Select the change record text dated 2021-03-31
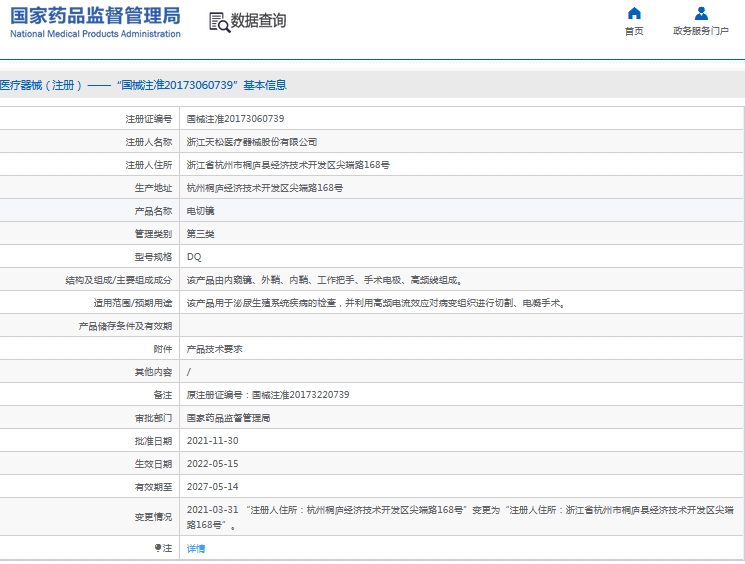Viewport: 745px width, 564px height. tap(460, 517)
